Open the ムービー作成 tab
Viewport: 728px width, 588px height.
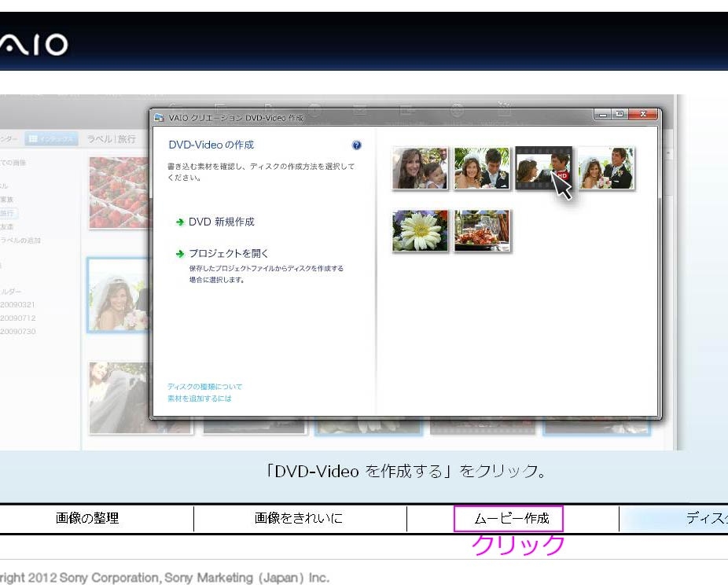pyautogui.click(x=509, y=519)
